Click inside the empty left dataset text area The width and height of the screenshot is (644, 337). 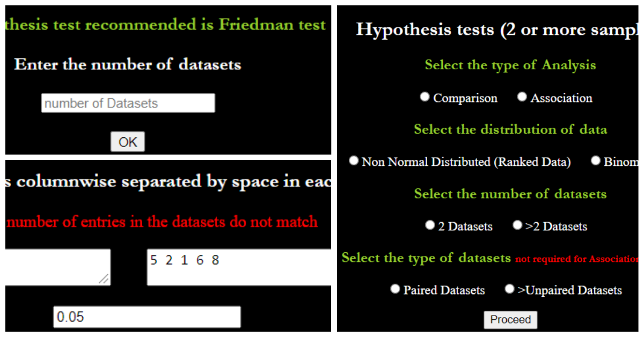tap(56, 266)
